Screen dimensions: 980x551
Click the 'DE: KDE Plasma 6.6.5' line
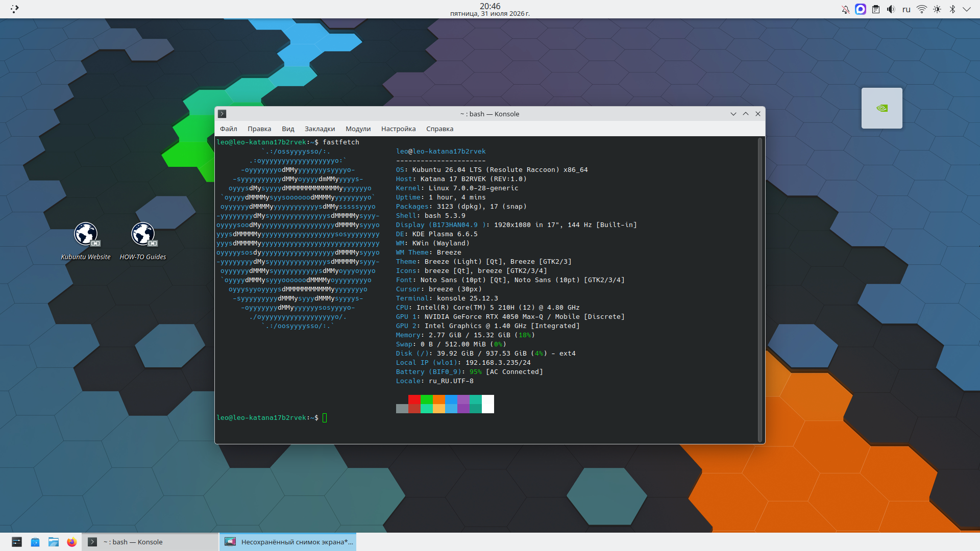tap(437, 234)
